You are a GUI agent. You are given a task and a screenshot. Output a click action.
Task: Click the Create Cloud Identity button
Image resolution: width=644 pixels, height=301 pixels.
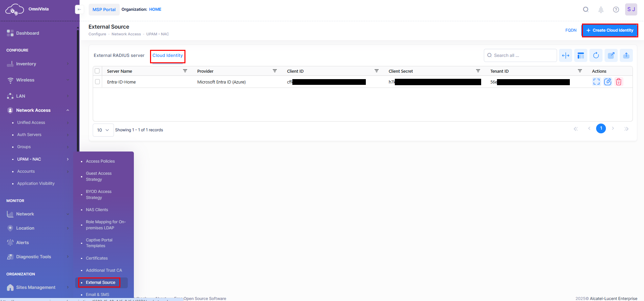pos(610,30)
